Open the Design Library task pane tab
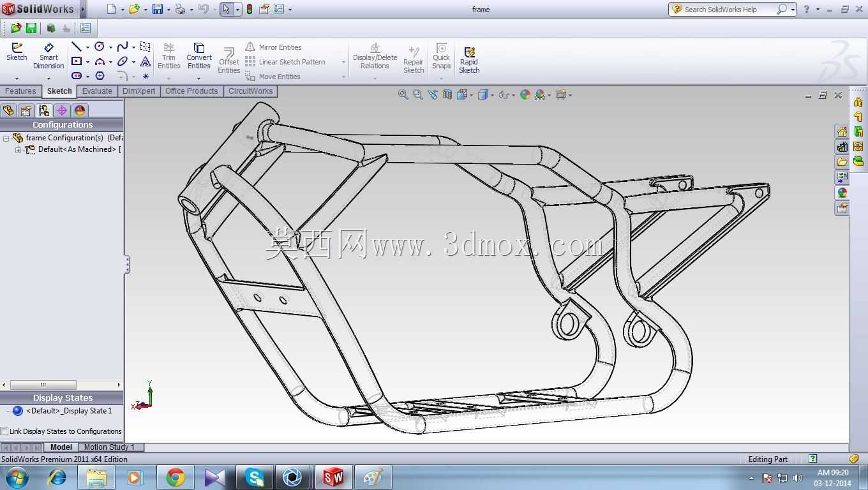This screenshot has height=490, width=868. [x=842, y=147]
